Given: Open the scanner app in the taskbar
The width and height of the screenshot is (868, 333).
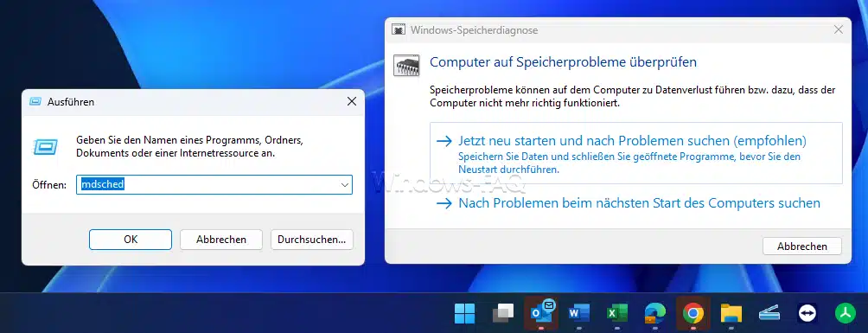Looking at the screenshot, I should 769,314.
